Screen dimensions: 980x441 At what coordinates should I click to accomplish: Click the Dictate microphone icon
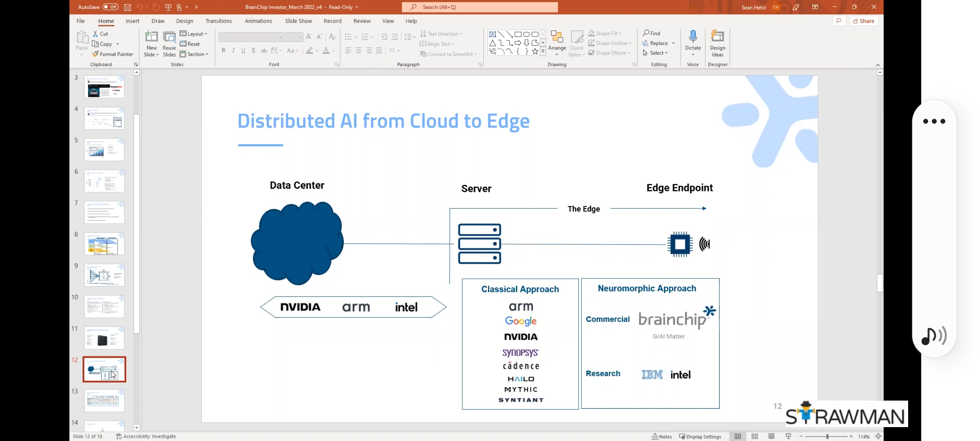point(693,37)
